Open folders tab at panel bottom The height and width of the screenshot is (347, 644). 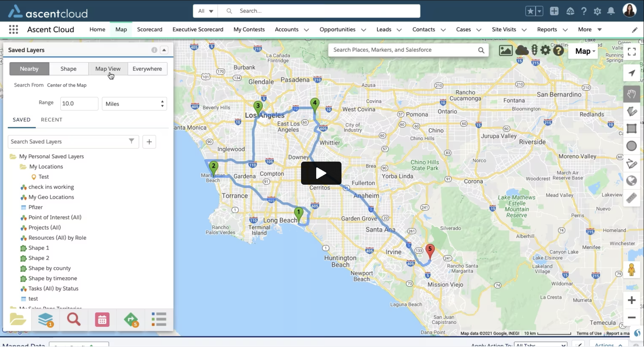(x=17, y=320)
